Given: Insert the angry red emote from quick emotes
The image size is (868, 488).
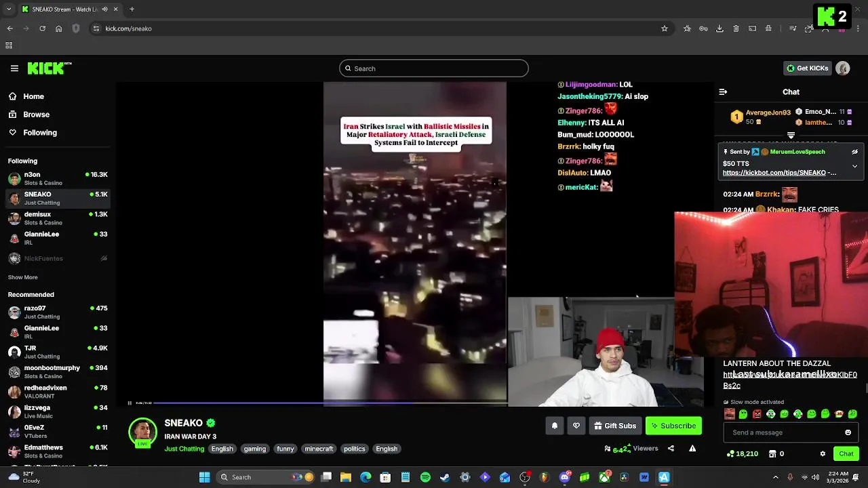Looking at the screenshot, I should [x=757, y=414].
